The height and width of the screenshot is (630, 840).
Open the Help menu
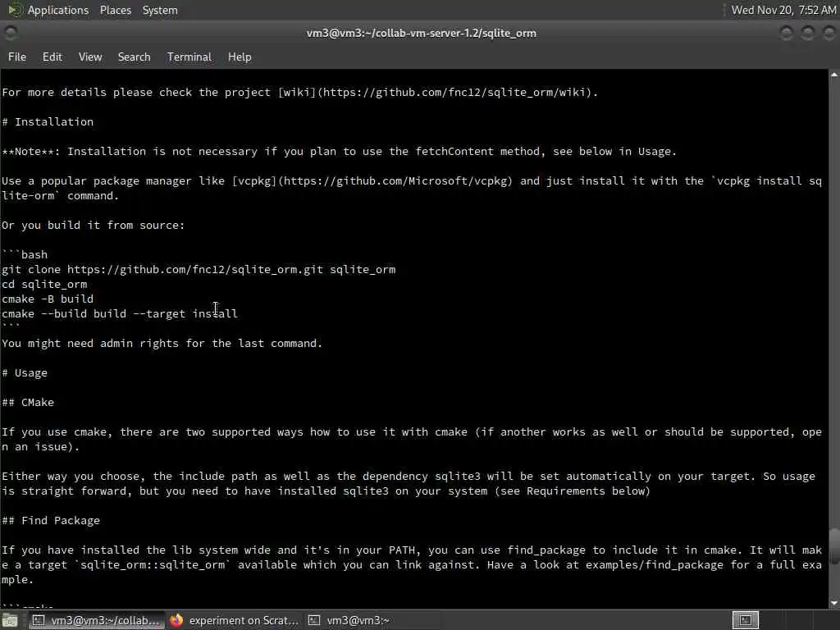pyautogui.click(x=240, y=57)
